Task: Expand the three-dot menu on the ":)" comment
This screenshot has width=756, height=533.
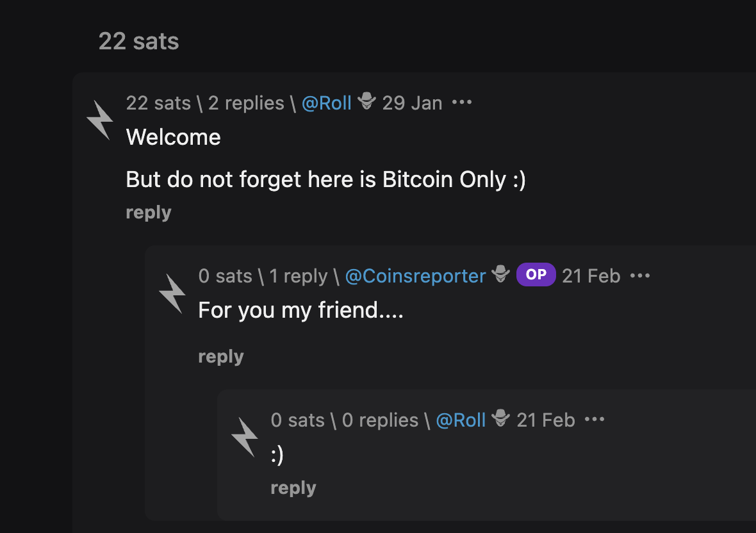Action: pyautogui.click(x=595, y=420)
